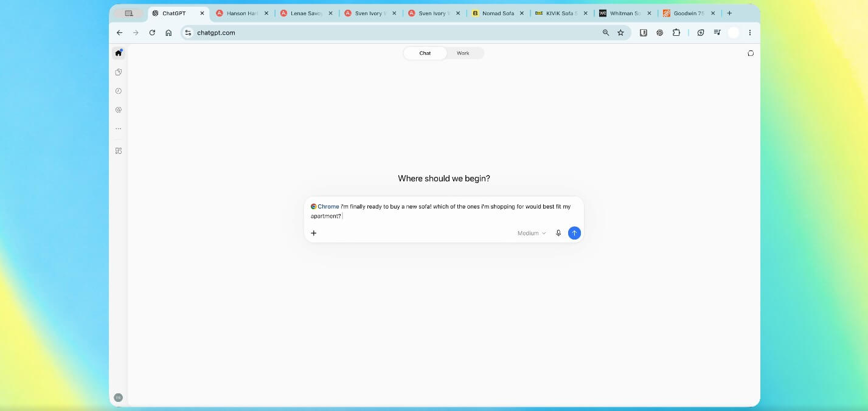Switch to the Lenae Savoy tab
868x411 pixels.
click(x=306, y=13)
